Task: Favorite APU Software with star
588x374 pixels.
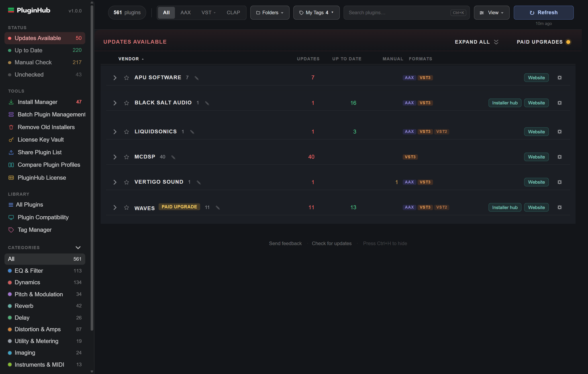Action: 126,78
